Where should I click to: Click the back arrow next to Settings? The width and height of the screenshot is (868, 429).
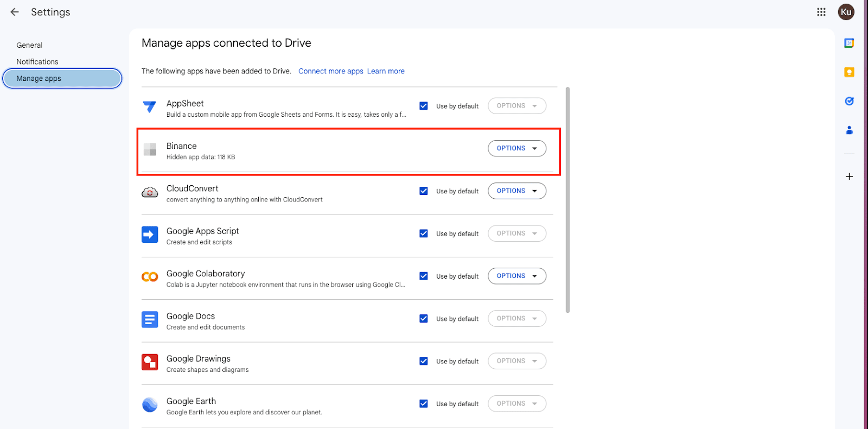click(15, 12)
